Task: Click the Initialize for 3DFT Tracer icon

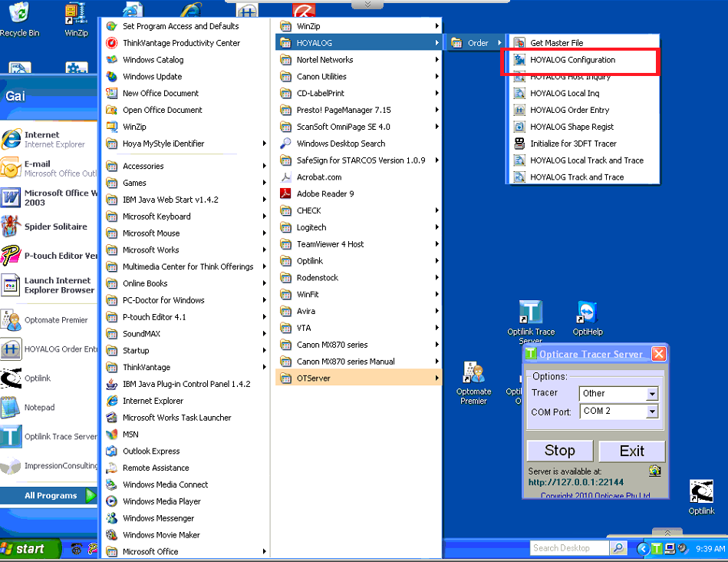Action: click(x=519, y=144)
